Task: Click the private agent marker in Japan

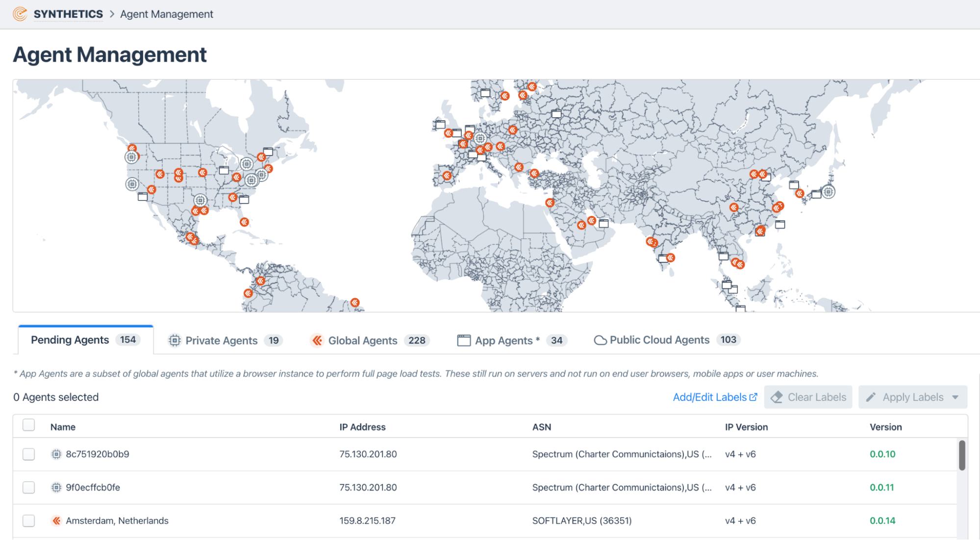Action: click(828, 192)
